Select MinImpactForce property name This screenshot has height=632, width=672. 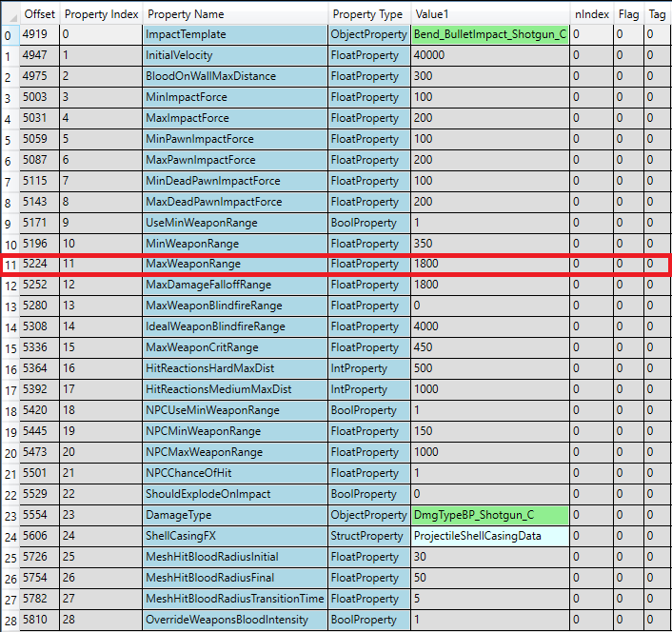(x=235, y=97)
